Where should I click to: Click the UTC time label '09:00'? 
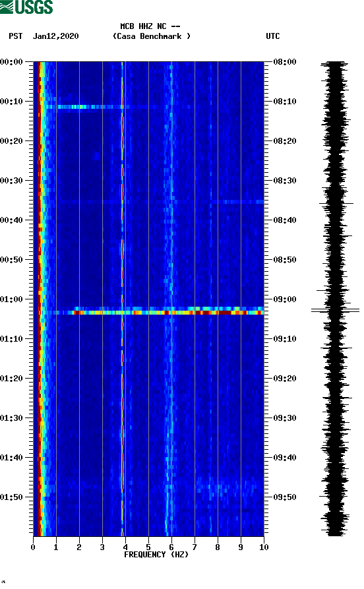click(285, 299)
